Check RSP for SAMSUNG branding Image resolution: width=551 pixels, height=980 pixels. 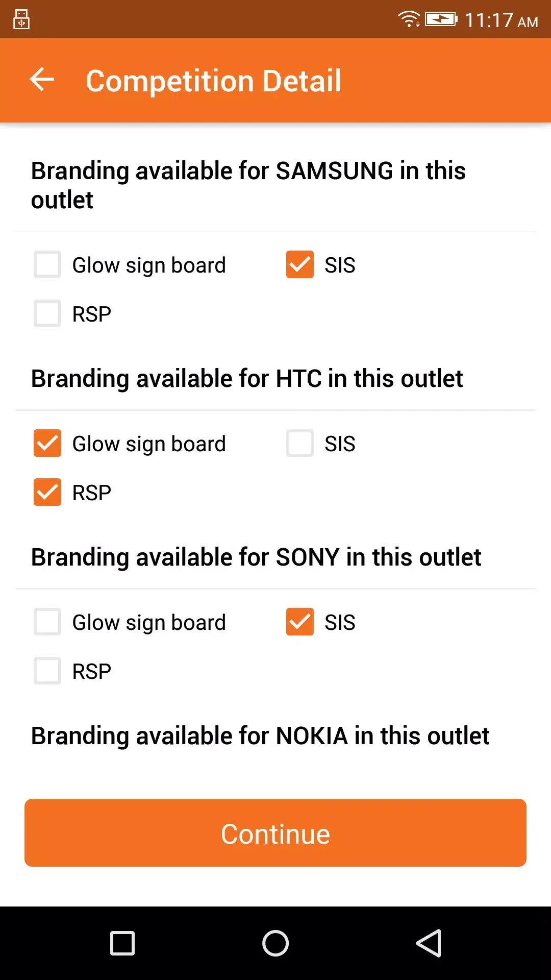(x=47, y=313)
